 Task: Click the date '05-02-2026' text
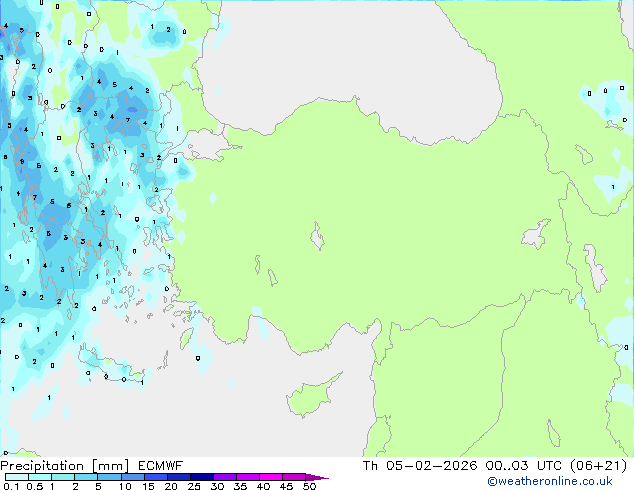(431, 466)
